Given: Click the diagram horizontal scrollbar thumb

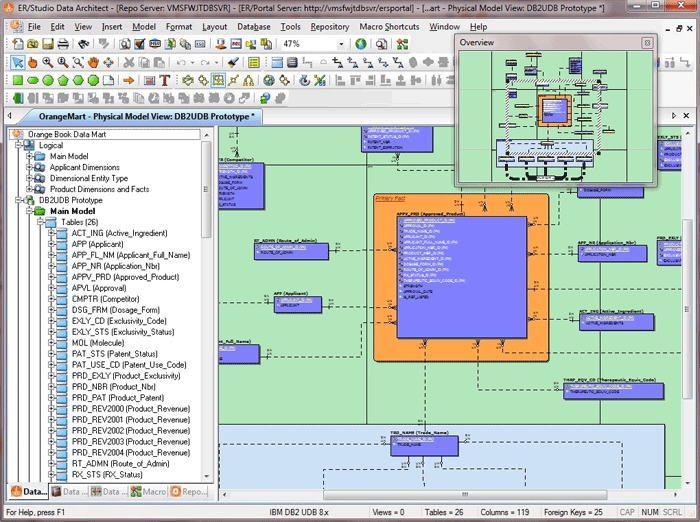Looking at the screenshot, I should 465,494.
